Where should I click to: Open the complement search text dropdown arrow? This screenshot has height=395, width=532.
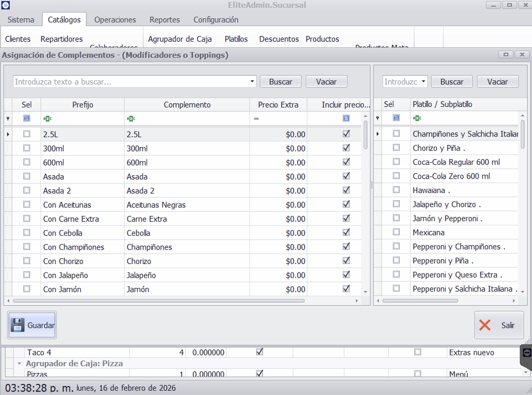252,82
